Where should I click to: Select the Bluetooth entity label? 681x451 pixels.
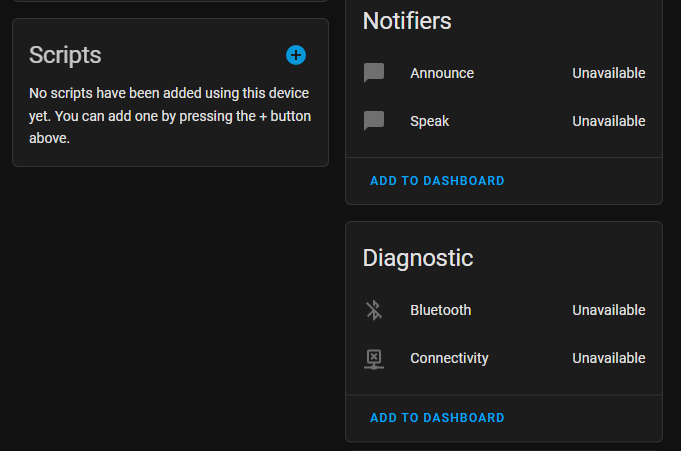coord(440,310)
